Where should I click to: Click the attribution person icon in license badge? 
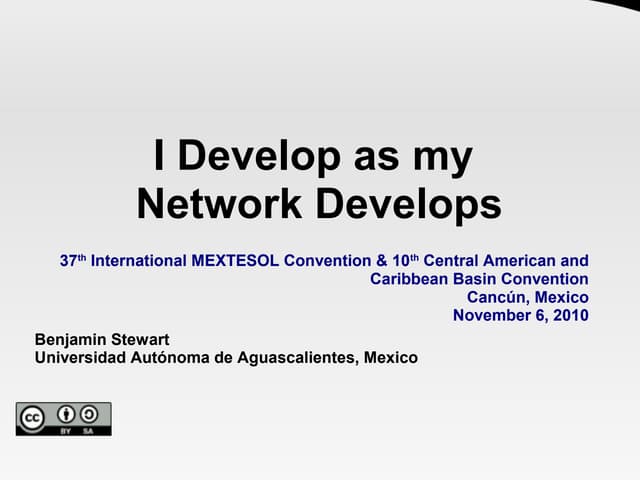pos(67,414)
